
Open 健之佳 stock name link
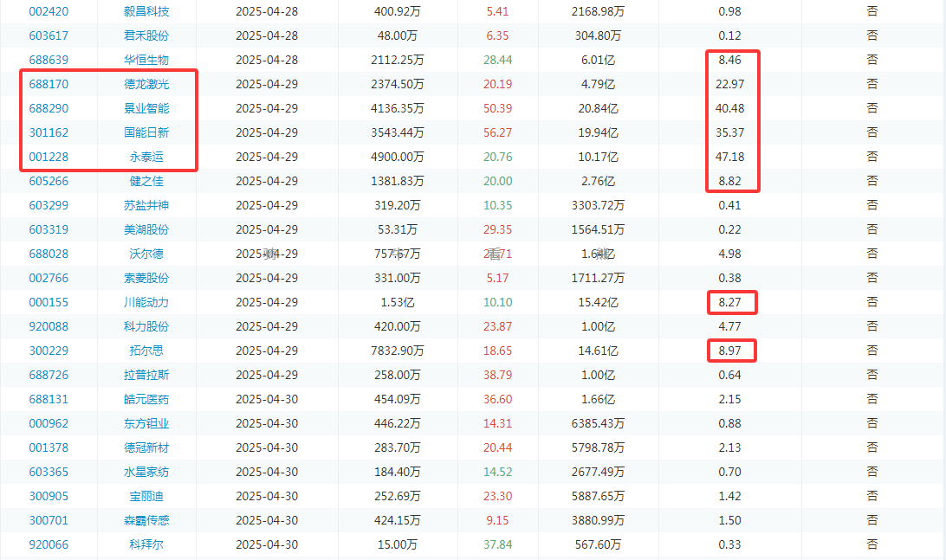146,181
